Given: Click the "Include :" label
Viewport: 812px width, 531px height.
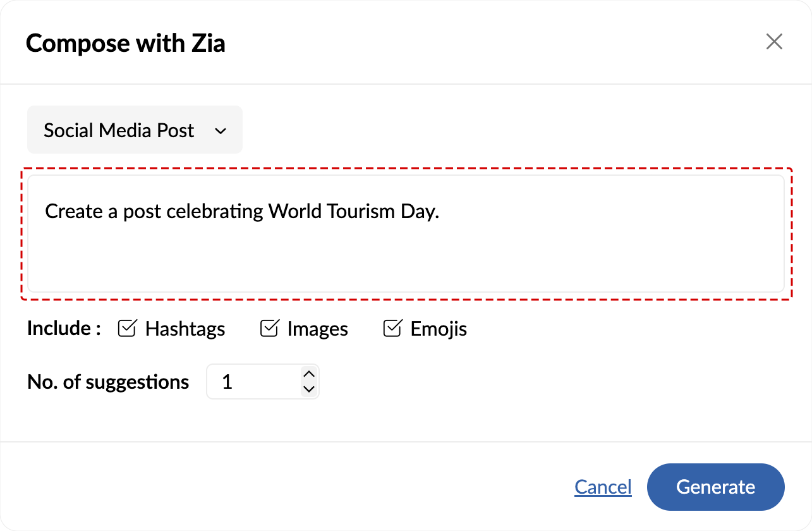Looking at the screenshot, I should pyautogui.click(x=64, y=329).
